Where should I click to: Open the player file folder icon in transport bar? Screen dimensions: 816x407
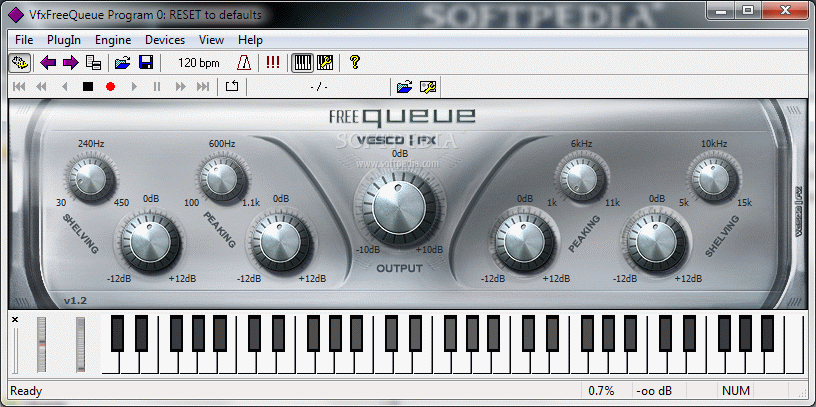pyautogui.click(x=404, y=87)
